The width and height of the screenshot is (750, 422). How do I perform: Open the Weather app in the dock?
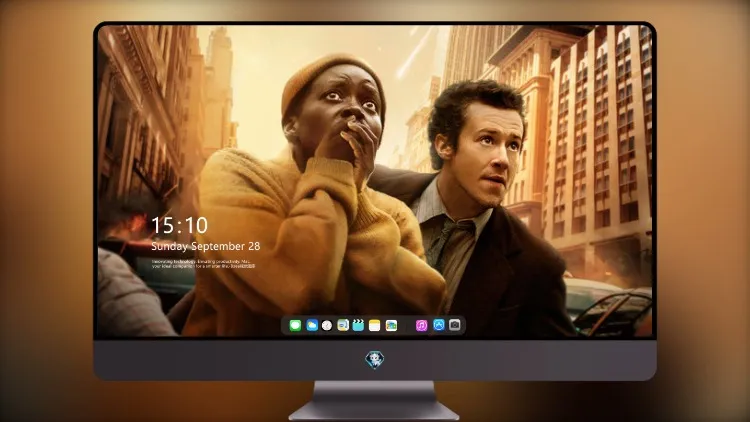pyautogui.click(x=312, y=326)
